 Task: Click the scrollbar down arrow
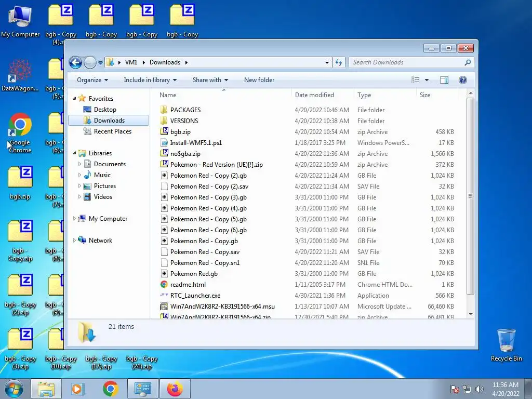[470, 314]
